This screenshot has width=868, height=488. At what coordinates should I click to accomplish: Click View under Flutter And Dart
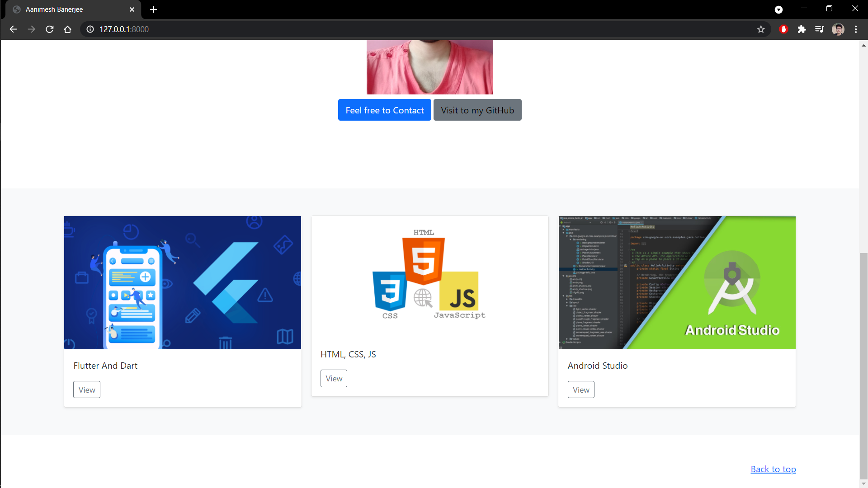[87, 389]
